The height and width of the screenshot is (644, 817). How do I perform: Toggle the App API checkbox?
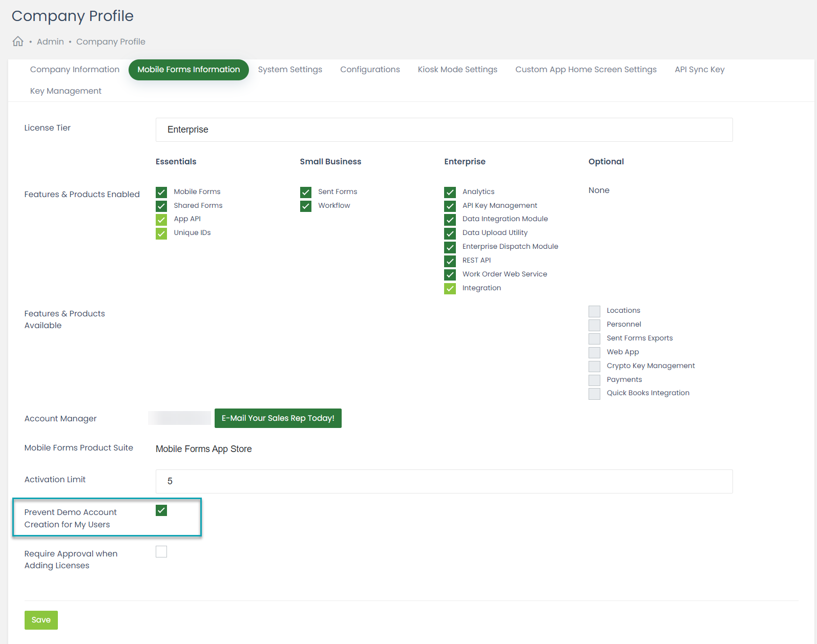(x=161, y=220)
